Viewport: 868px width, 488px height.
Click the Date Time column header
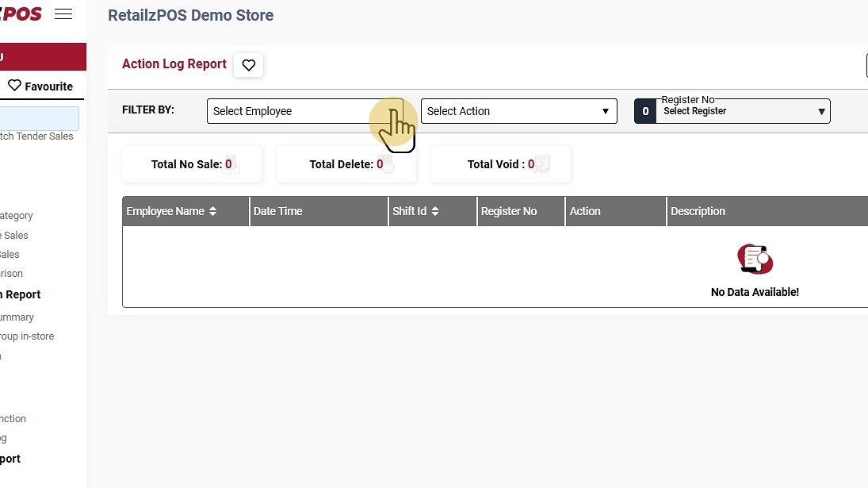278,212
